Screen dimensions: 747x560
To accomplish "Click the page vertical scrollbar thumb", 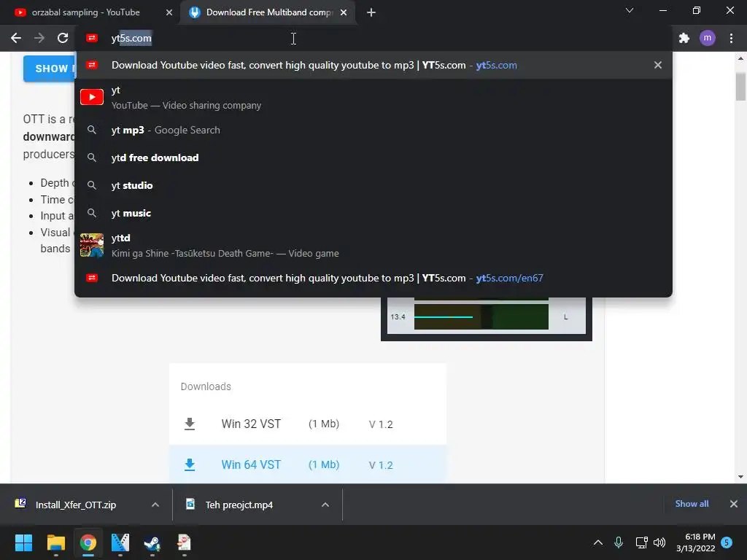I will (x=740, y=87).
